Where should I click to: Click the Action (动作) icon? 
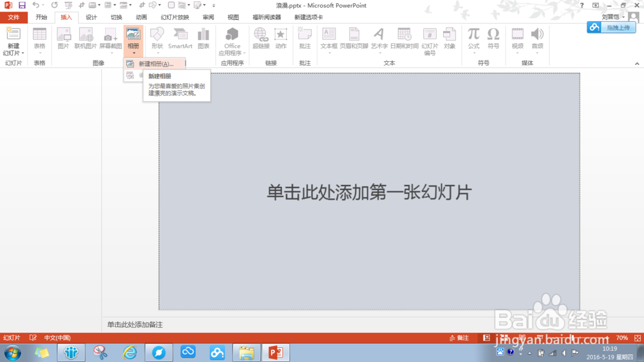click(281, 38)
